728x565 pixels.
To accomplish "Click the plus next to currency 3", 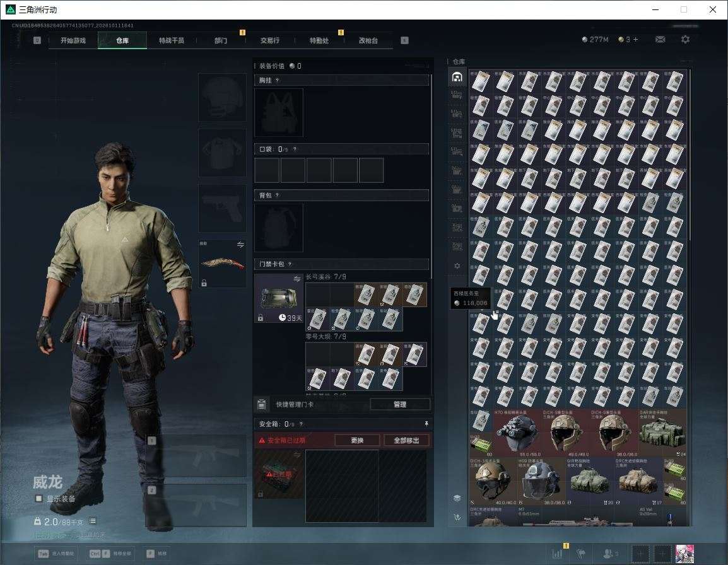I will (636, 40).
